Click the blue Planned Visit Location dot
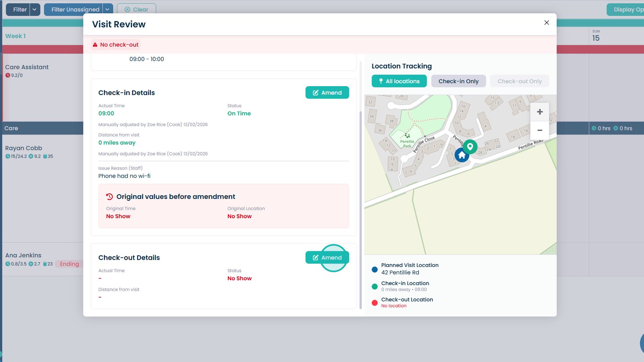Viewport: 644px width, 362px height. click(x=375, y=269)
